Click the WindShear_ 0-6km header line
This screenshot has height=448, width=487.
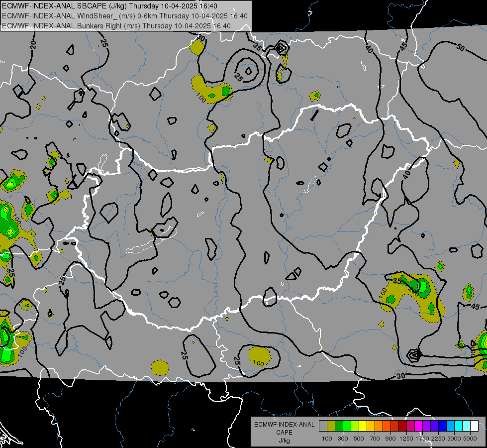tap(124, 16)
